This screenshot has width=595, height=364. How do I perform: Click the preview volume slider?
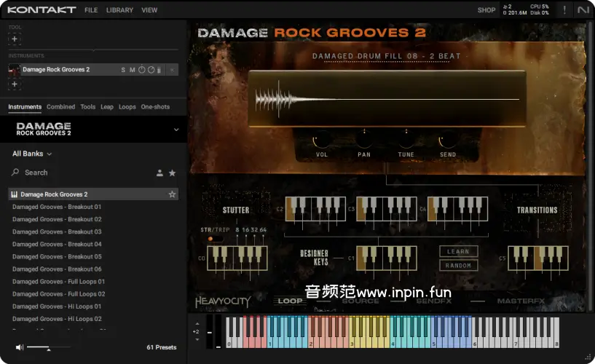coord(48,348)
